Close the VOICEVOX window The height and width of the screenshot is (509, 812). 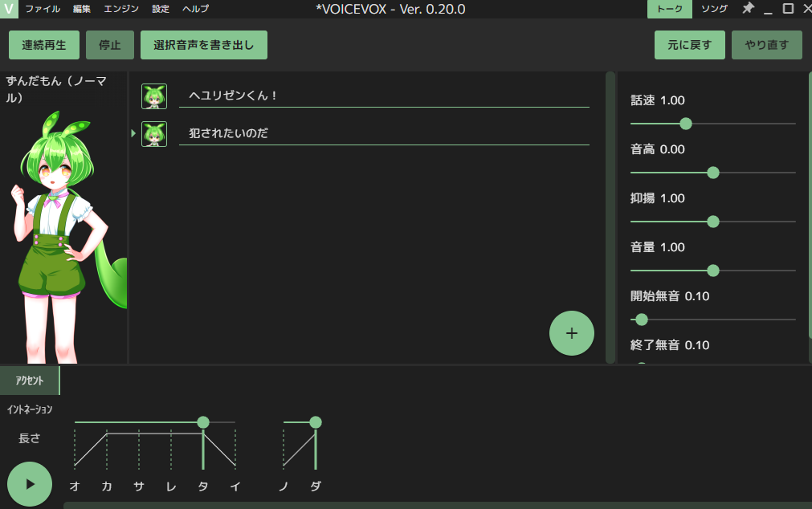[806, 8]
